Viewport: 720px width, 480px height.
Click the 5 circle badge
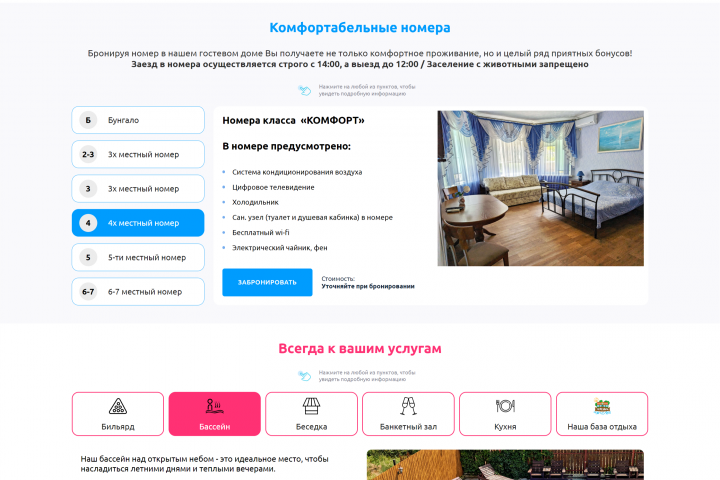click(88, 257)
